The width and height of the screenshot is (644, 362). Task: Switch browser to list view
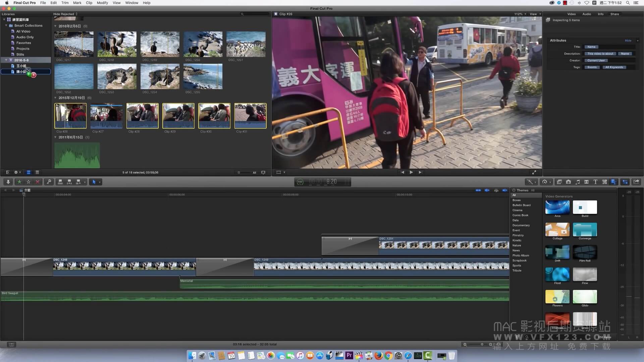click(37, 172)
